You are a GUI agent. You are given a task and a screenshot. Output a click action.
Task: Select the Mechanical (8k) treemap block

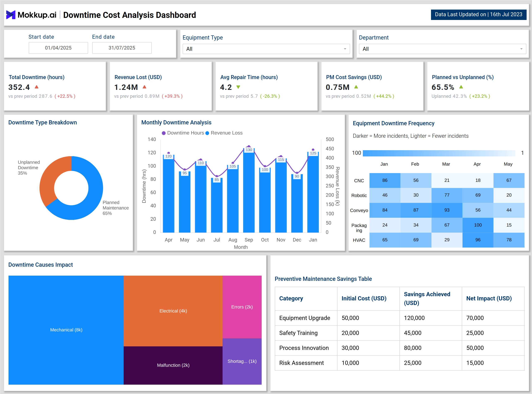tap(66, 330)
